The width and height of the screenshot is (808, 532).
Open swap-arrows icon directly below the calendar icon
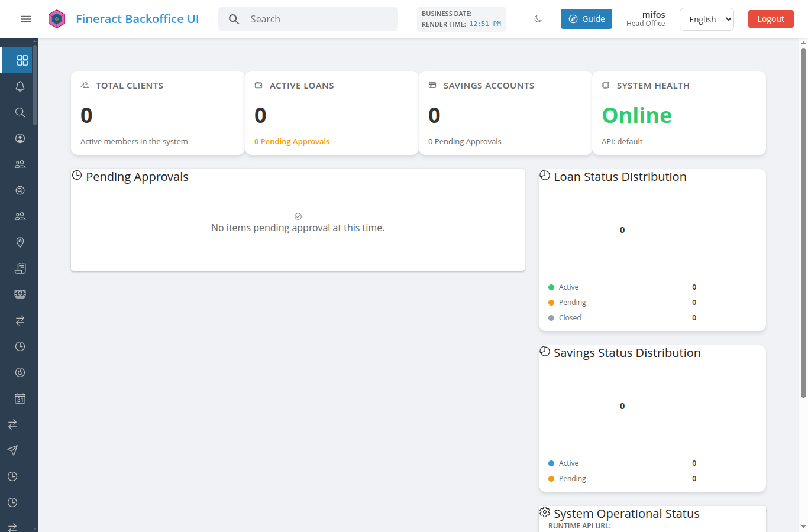[12, 424]
